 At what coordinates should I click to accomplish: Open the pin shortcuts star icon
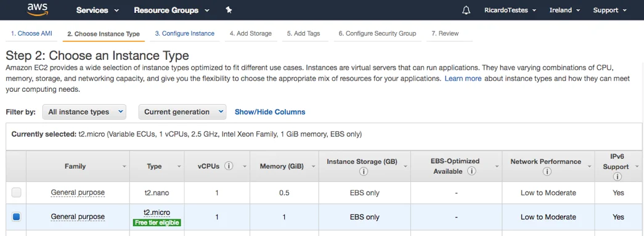click(x=229, y=10)
